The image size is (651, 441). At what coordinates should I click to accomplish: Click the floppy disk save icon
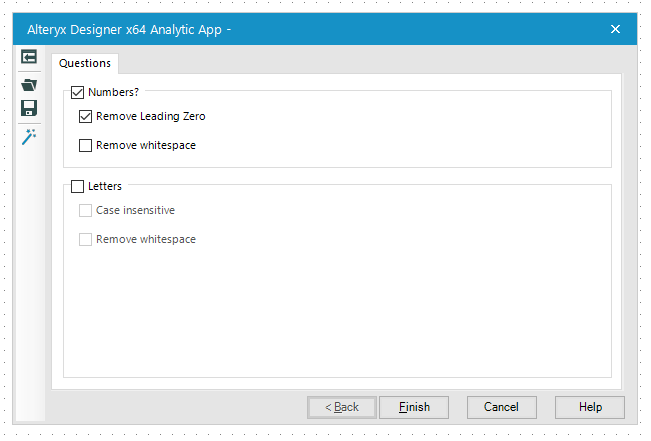(29, 108)
